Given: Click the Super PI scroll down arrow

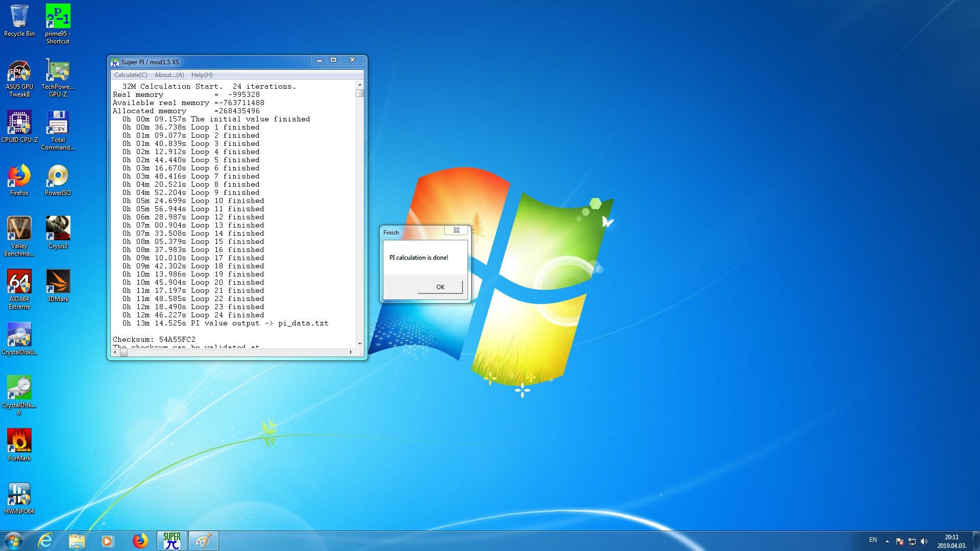Looking at the screenshot, I should (360, 344).
